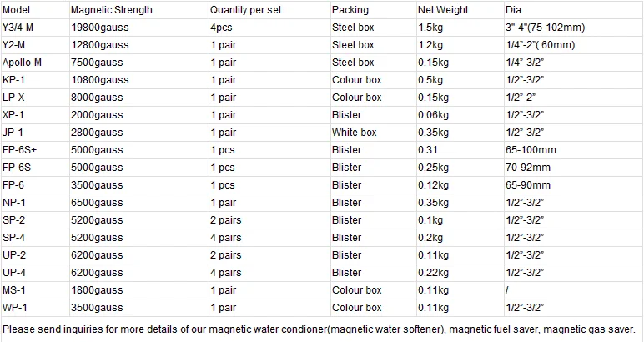Click the inquiries sentence below the table
Image resolution: width=644 pixels, height=342 pixels.
[320, 329]
